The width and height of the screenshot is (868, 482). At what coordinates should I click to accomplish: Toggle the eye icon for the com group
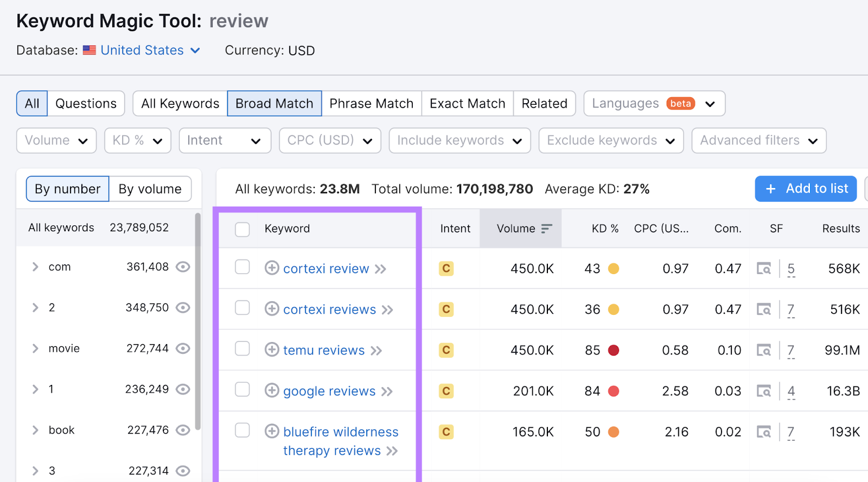[x=183, y=267]
